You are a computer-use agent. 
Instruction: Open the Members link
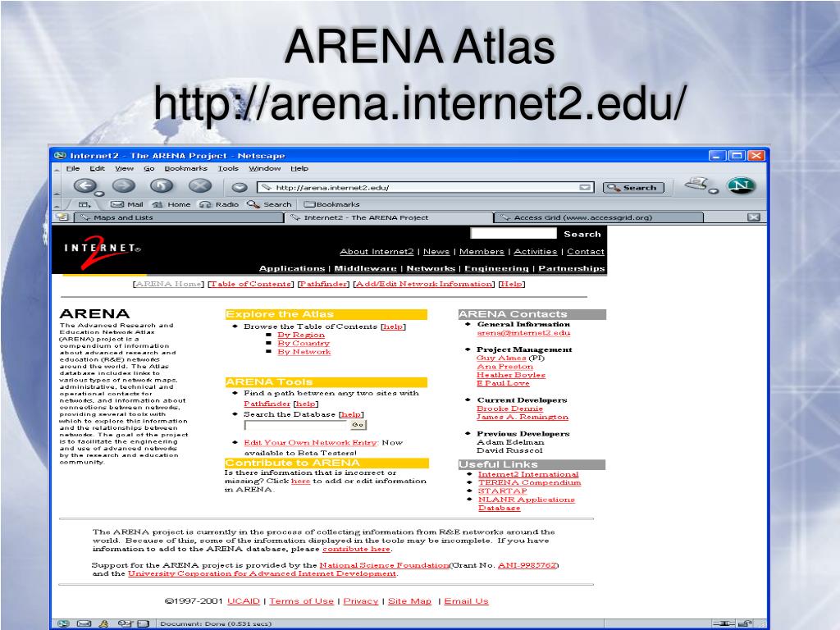(482, 251)
